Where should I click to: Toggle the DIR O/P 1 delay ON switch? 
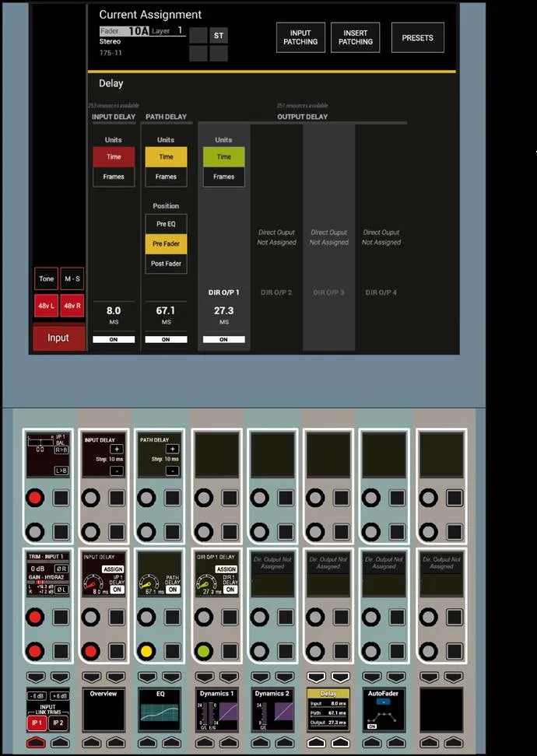(x=223, y=339)
